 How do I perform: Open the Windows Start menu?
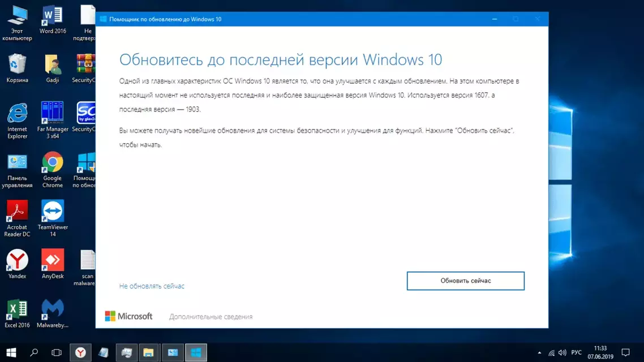pyautogui.click(x=11, y=352)
